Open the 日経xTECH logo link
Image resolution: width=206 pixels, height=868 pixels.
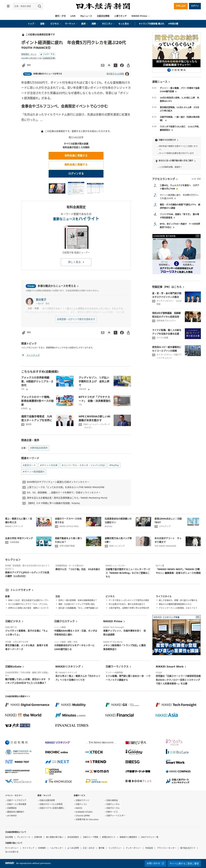[94, 752]
